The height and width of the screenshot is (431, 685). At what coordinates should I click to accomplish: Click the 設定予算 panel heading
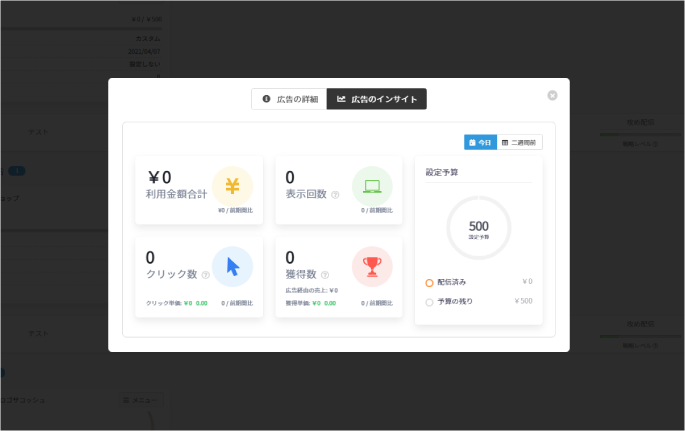(x=442, y=172)
